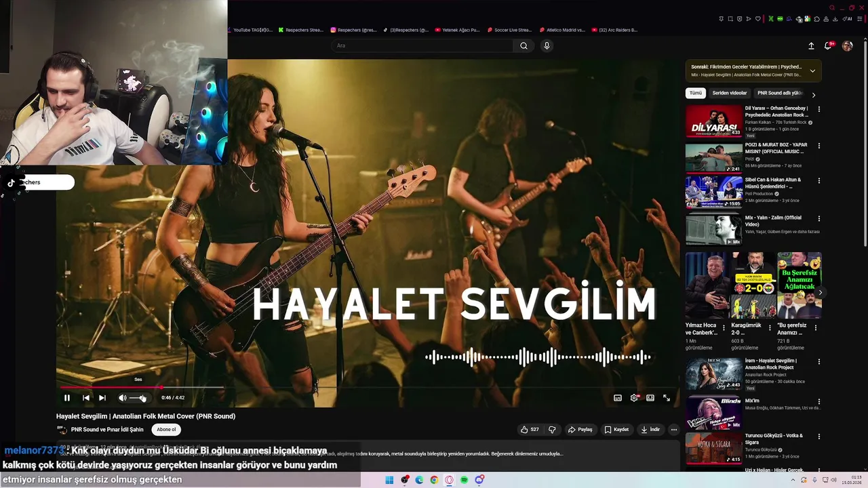Image resolution: width=868 pixels, height=488 pixels.
Task: Open Chrome from the taskbar
Action: (434, 480)
